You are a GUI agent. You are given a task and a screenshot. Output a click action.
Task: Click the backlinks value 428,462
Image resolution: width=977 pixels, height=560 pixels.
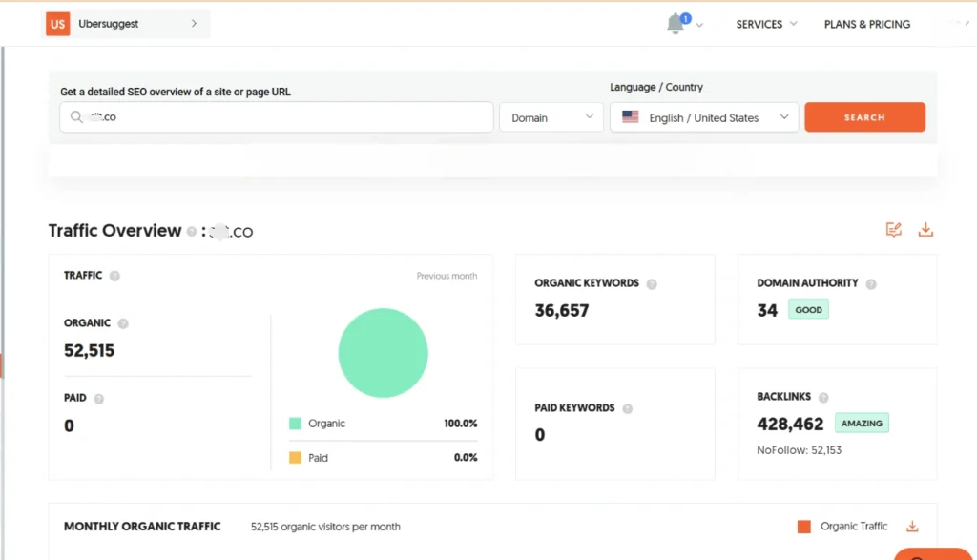point(790,425)
